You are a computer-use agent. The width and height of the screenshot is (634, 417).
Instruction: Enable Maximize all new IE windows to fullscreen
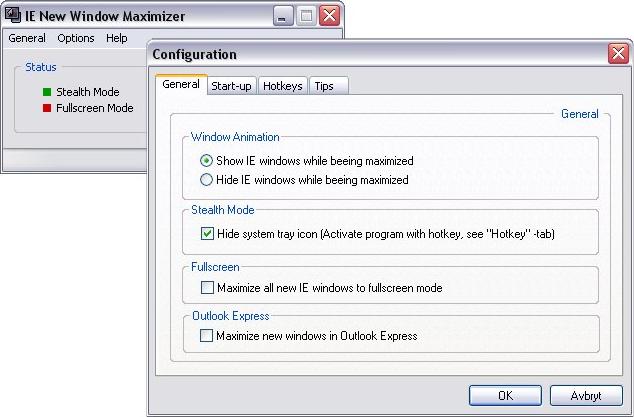[207, 288]
